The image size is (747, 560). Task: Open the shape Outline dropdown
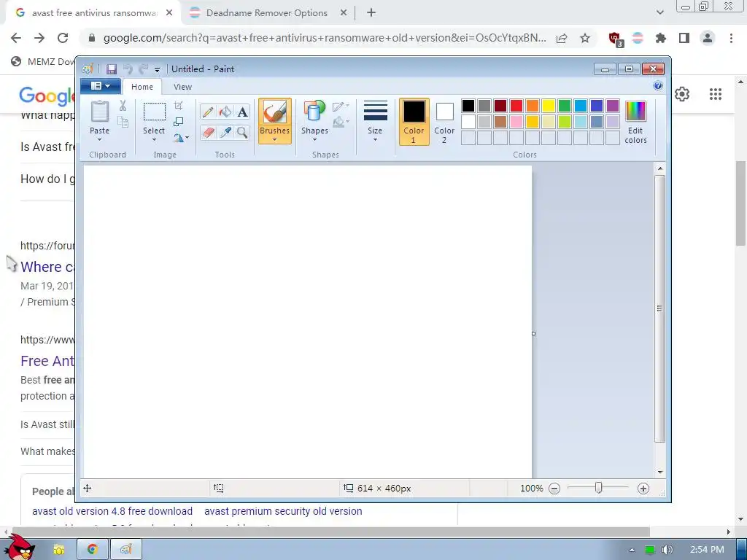coord(341,106)
